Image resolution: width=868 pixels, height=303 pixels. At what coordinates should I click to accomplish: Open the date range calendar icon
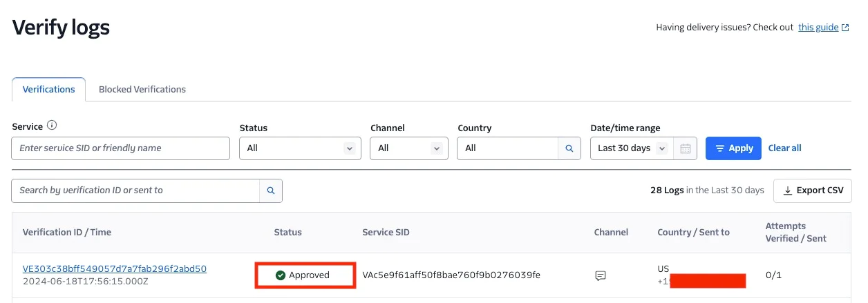[x=685, y=148]
